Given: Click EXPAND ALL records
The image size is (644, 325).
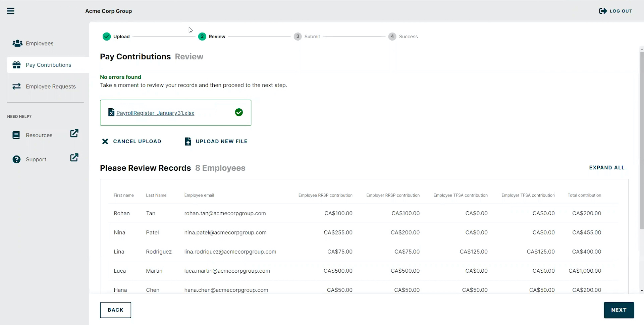Looking at the screenshot, I should pos(607,168).
